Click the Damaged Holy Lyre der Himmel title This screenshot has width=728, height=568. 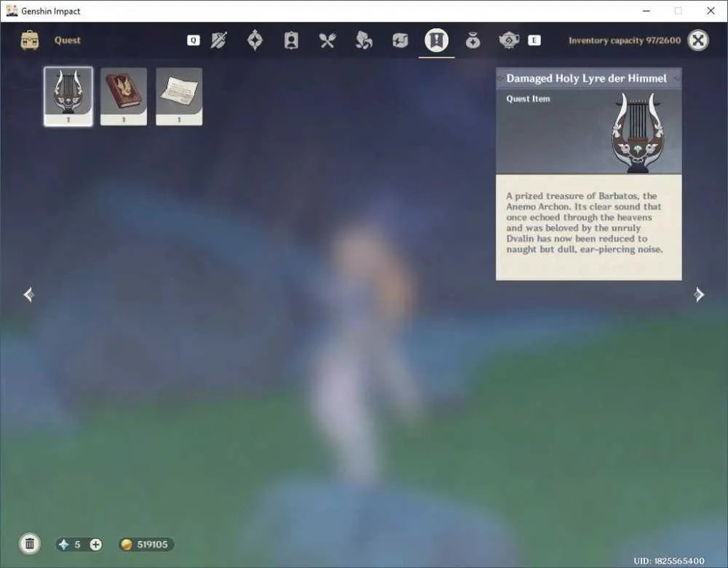pyautogui.click(x=586, y=78)
